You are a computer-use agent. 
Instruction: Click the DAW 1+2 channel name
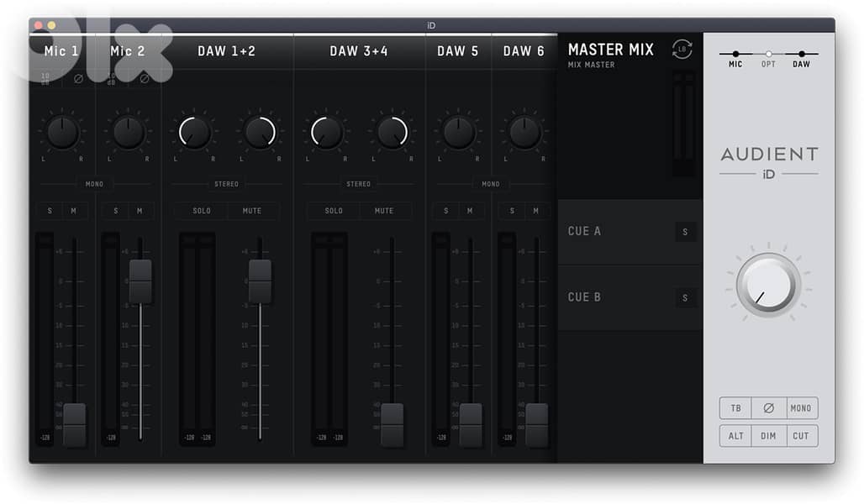coord(226,51)
